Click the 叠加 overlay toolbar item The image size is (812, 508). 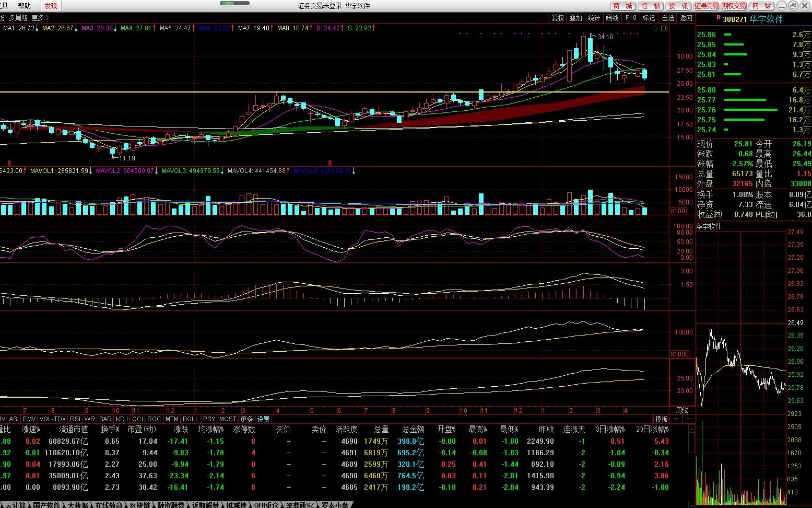point(575,18)
